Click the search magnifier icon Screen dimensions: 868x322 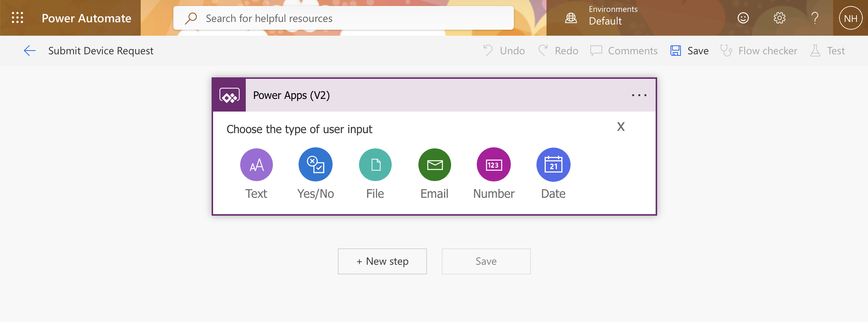(x=191, y=18)
